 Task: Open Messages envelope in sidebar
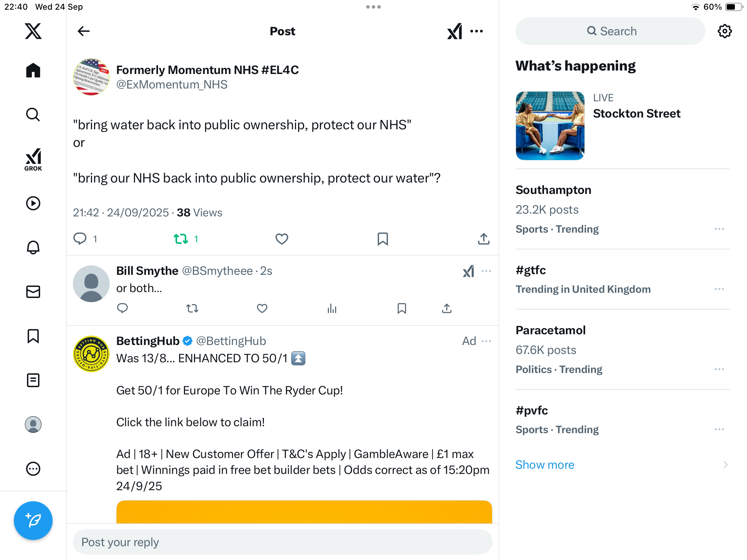pyautogui.click(x=33, y=292)
